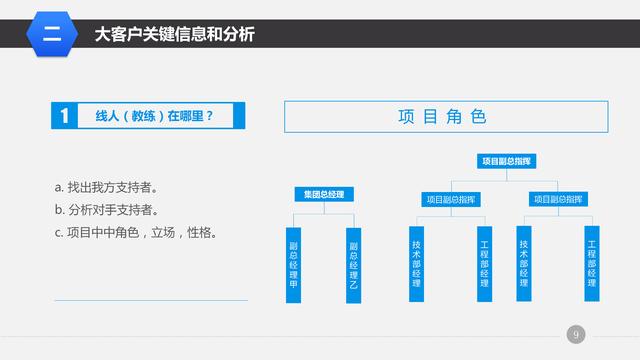
Task: Click the 副总经理乙 vertical box
Action: click(x=353, y=265)
